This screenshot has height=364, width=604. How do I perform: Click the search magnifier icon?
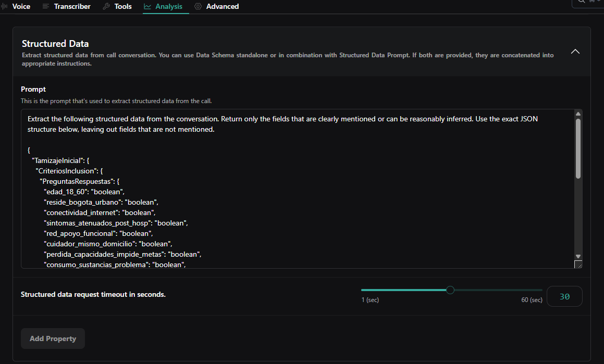pos(582,2)
